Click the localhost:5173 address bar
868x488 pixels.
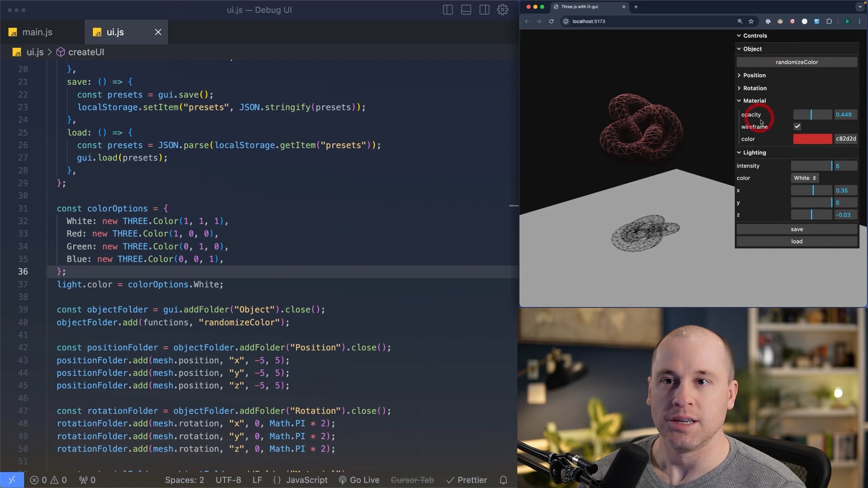tap(589, 21)
